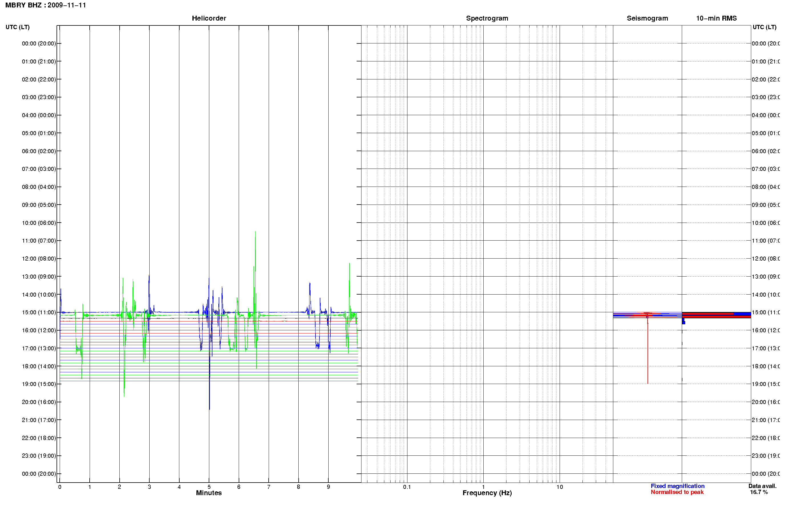Click the Minutes axis title
This screenshot has height=508, width=812.
pos(209,493)
